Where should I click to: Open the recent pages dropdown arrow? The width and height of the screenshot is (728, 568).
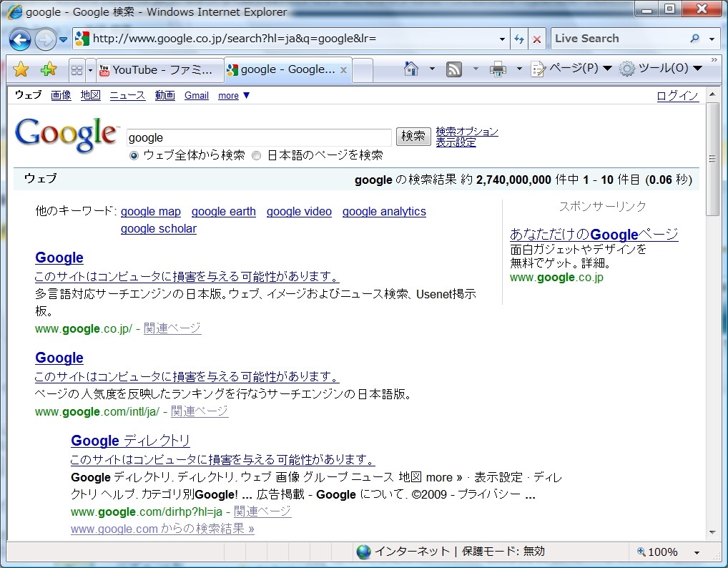64,39
